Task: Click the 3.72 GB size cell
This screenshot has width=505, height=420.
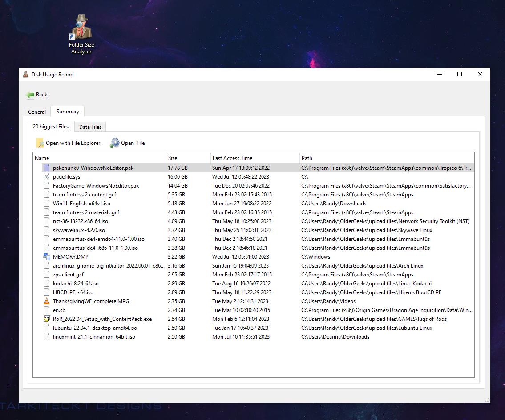Action: pyautogui.click(x=176, y=230)
